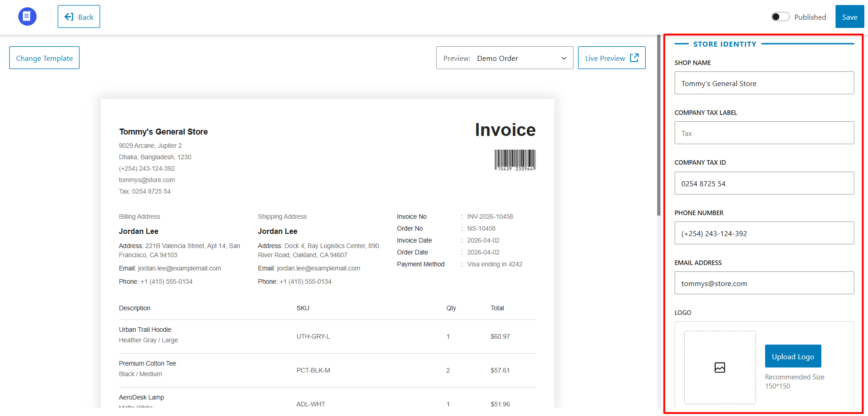Viewport: 868px width, 416px height.
Task: Click the Visa ending in 4242 value
Action: pos(495,264)
